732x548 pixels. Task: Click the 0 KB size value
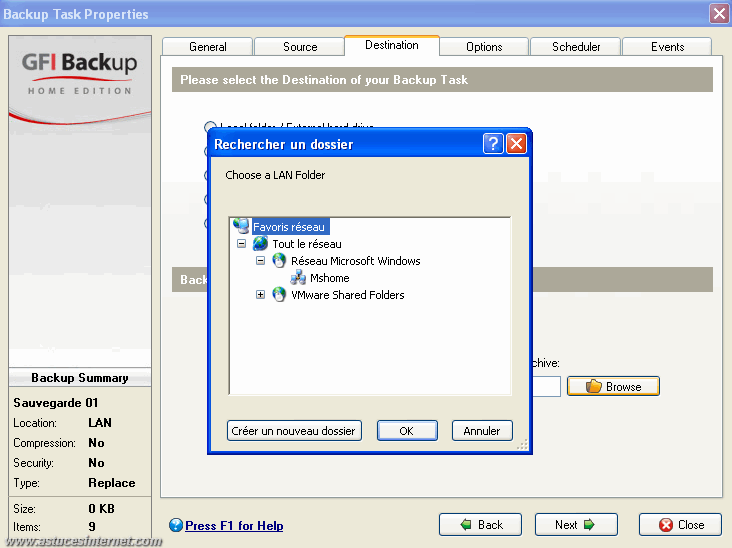[101, 508]
